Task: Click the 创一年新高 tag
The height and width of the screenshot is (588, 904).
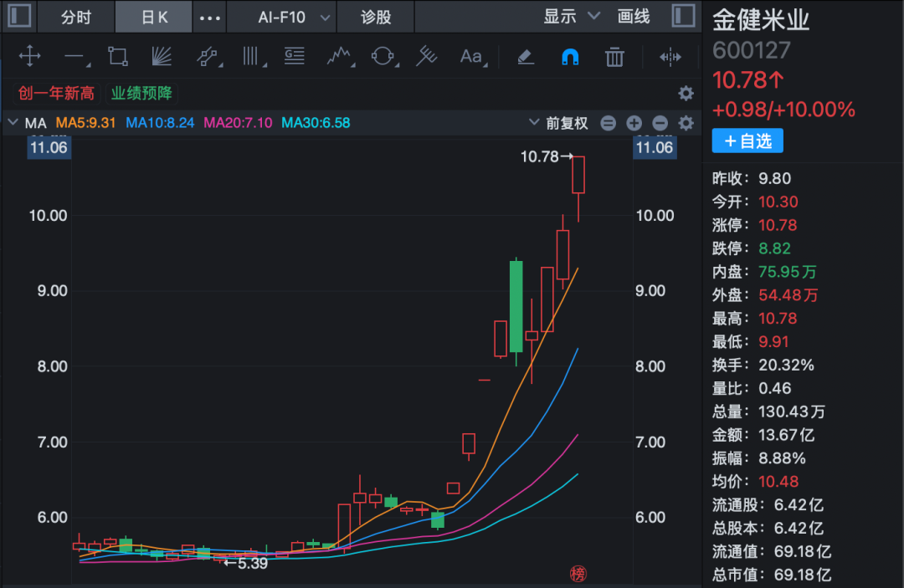Action: coord(57,94)
